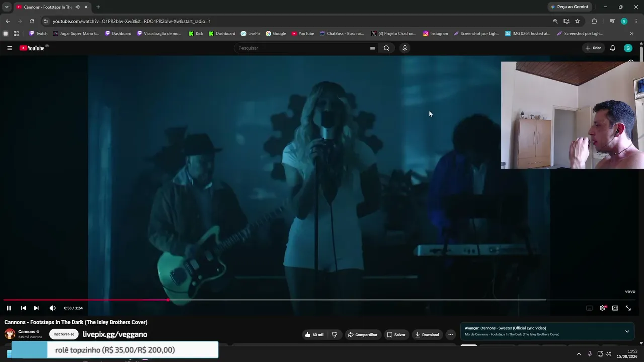Open Chrome extensions puzzle menu
Viewport: 644px width, 362px height.
point(594,21)
